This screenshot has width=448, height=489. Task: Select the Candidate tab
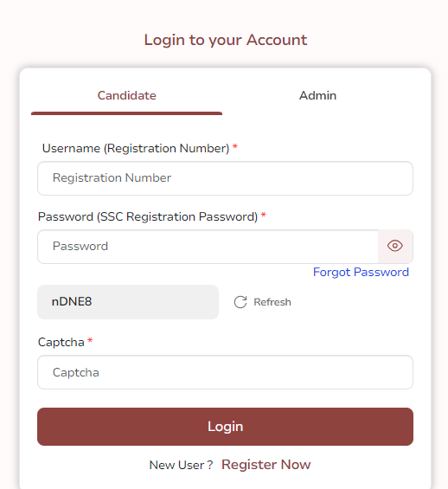[x=127, y=95]
